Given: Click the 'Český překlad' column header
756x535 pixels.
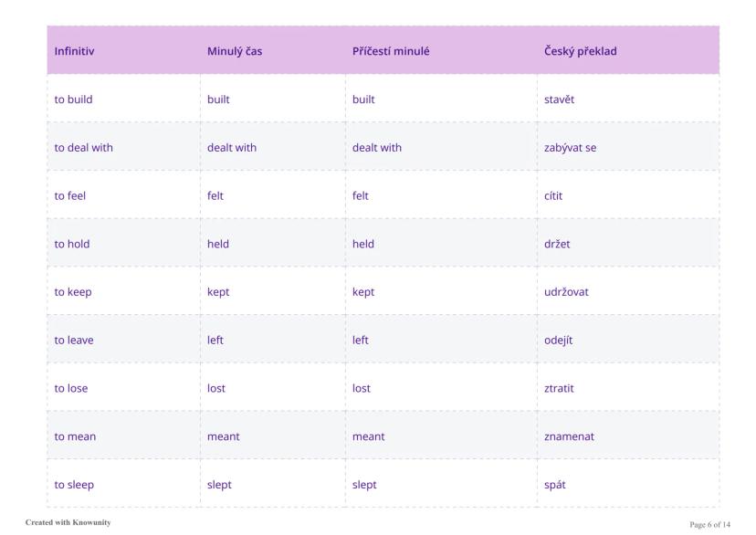Looking at the screenshot, I should 580,51.
